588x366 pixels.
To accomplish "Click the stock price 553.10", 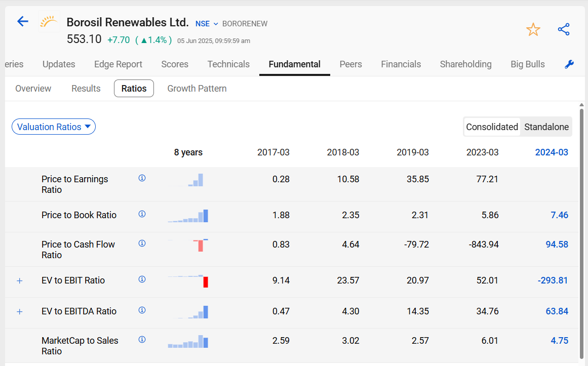I will 84,39.
